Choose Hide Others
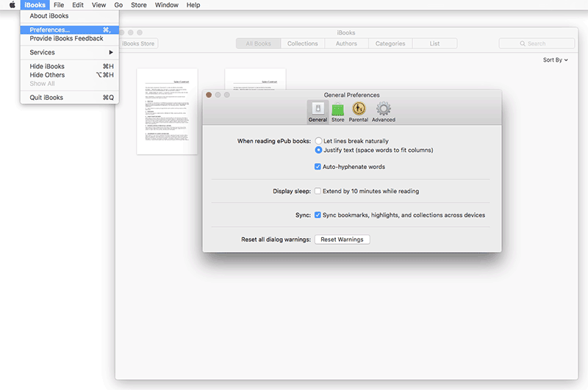This screenshot has height=390, width=588. [x=70, y=75]
